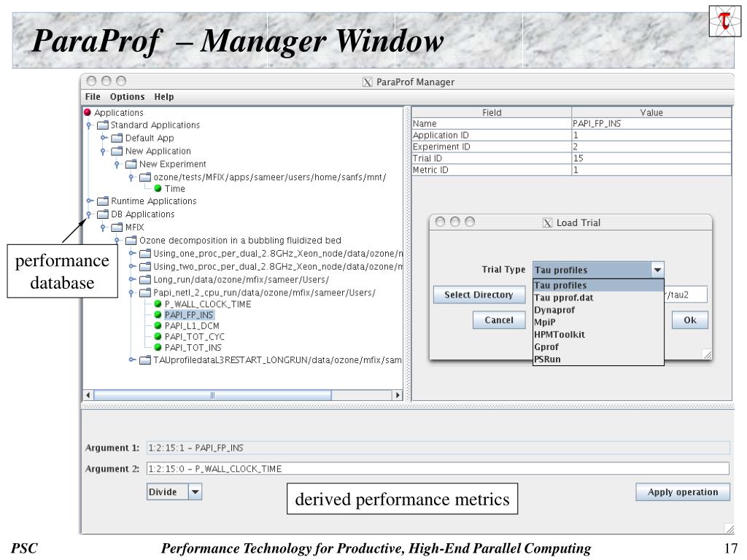Choose HPMToolkit trial type
This screenshot has width=747, height=560.
pos(598,335)
